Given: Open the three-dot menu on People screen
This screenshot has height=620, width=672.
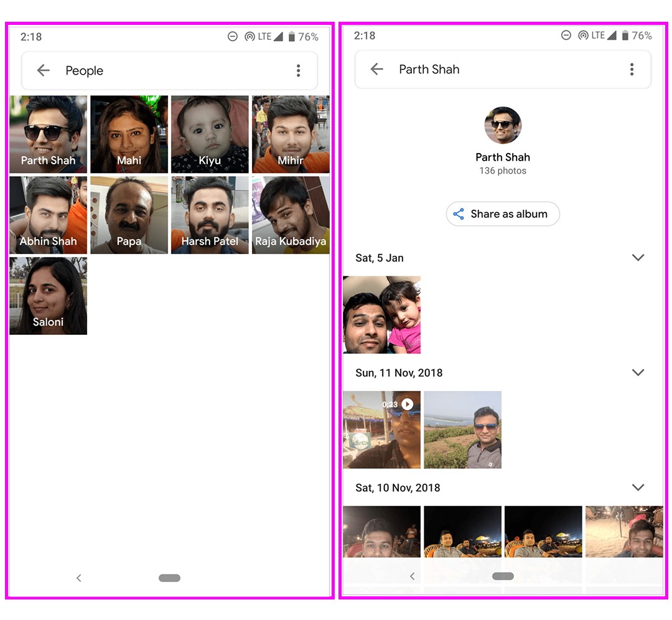Looking at the screenshot, I should click(x=298, y=70).
